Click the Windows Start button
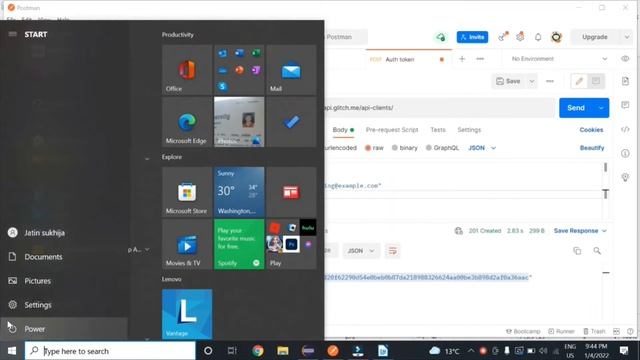640x360 pixels. point(12,351)
